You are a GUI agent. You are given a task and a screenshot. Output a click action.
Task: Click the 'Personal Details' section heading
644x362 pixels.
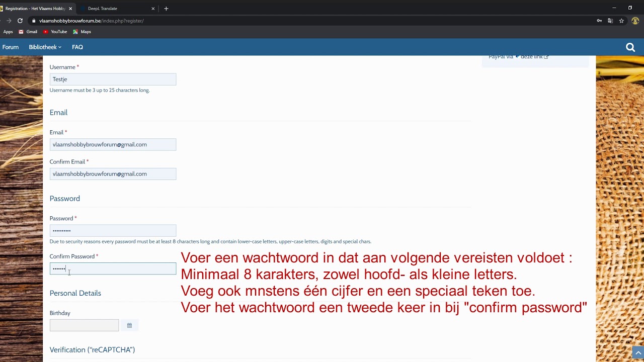[75, 293]
